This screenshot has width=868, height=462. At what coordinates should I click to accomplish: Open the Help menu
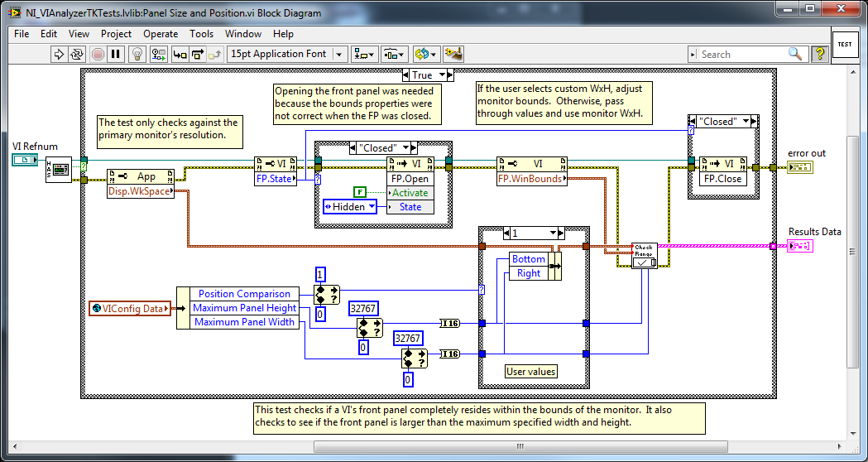pos(284,34)
